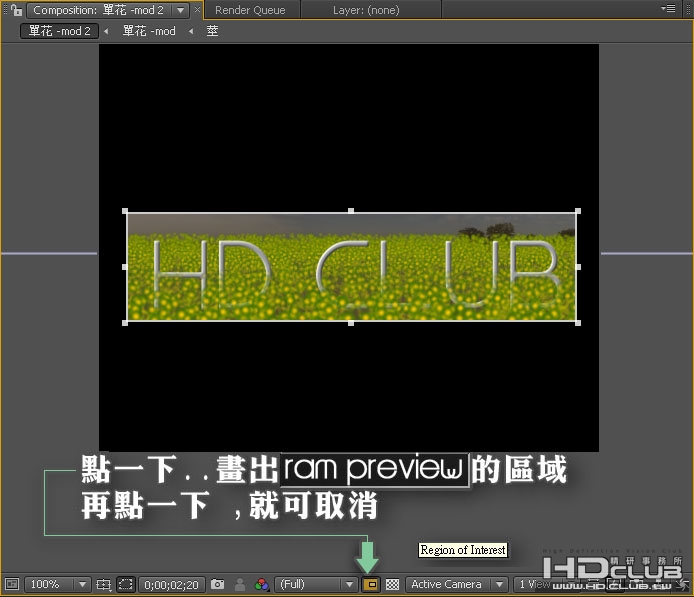This screenshot has height=597, width=694.
Task: Click the top-middle region of interest handle
Action: tap(351, 211)
